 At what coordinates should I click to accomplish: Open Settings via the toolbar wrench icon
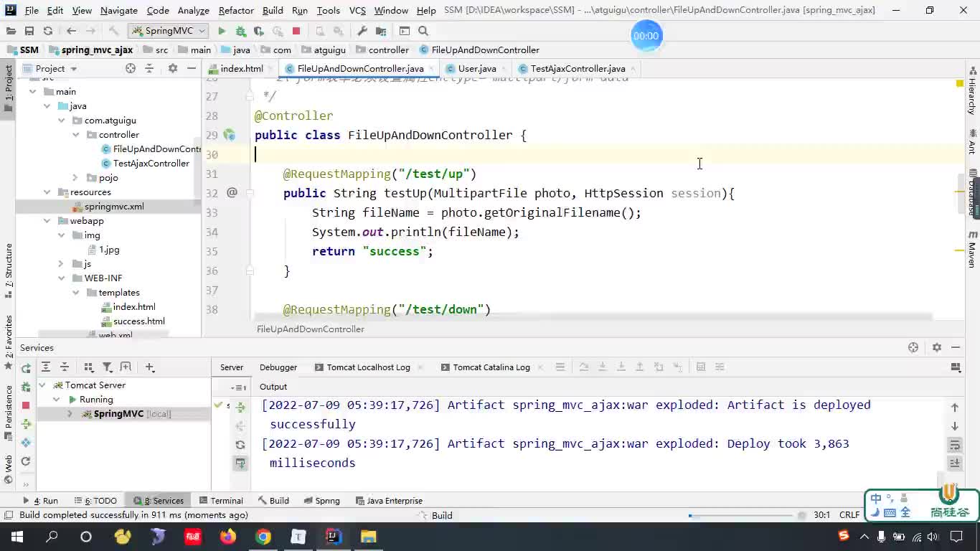tap(362, 31)
